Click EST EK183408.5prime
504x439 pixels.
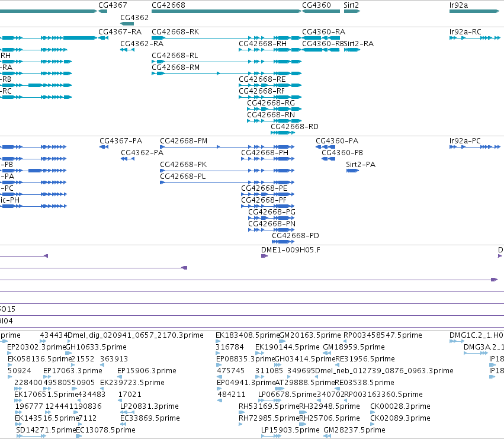pyautogui.click(x=219, y=341)
